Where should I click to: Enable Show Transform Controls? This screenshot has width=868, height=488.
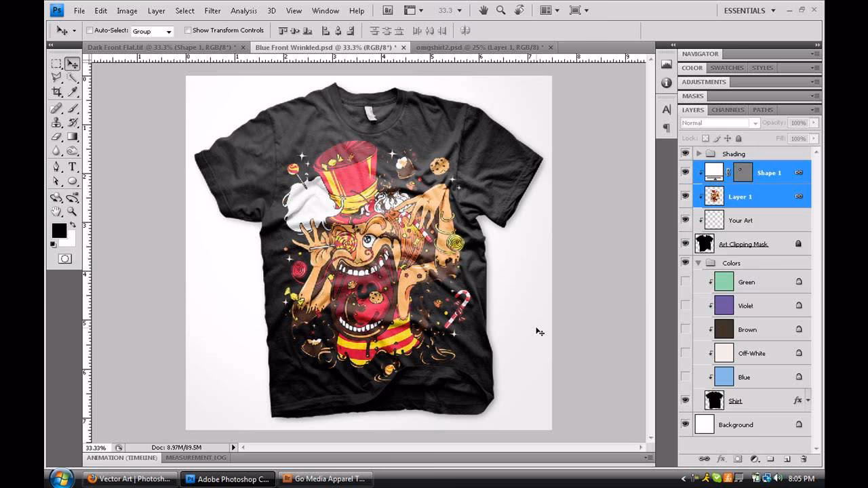click(x=188, y=30)
